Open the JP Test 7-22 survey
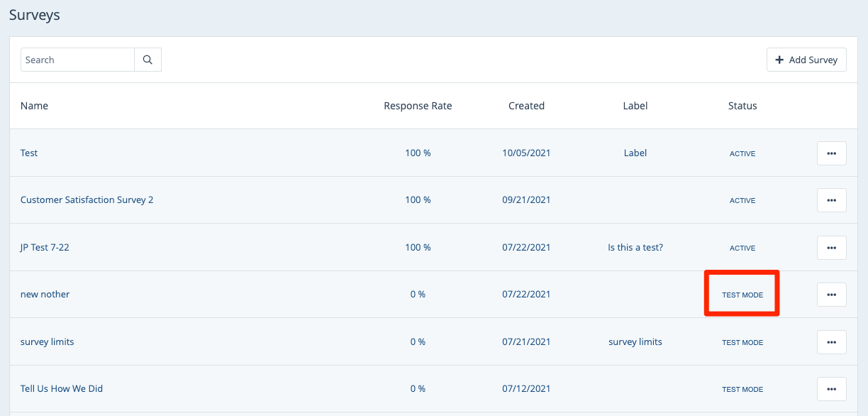 [x=45, y=248]
